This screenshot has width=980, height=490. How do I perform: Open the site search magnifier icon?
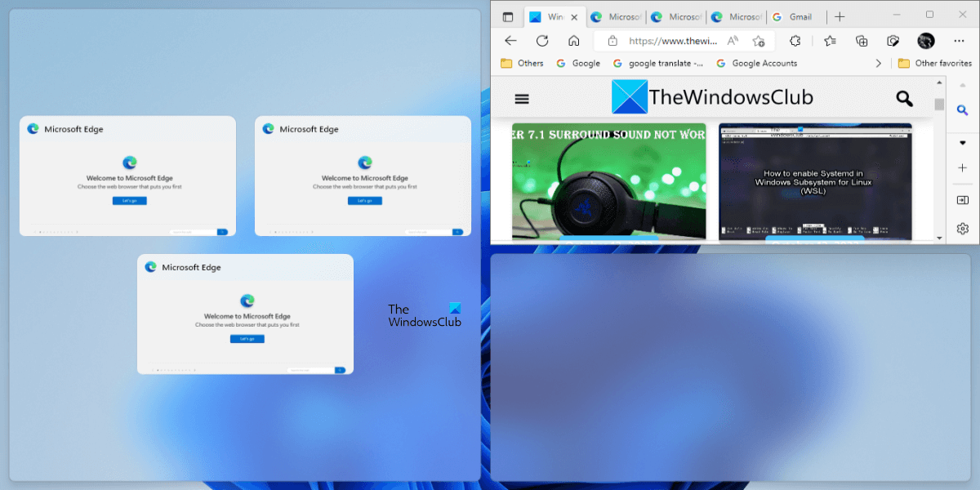point(904,99)
